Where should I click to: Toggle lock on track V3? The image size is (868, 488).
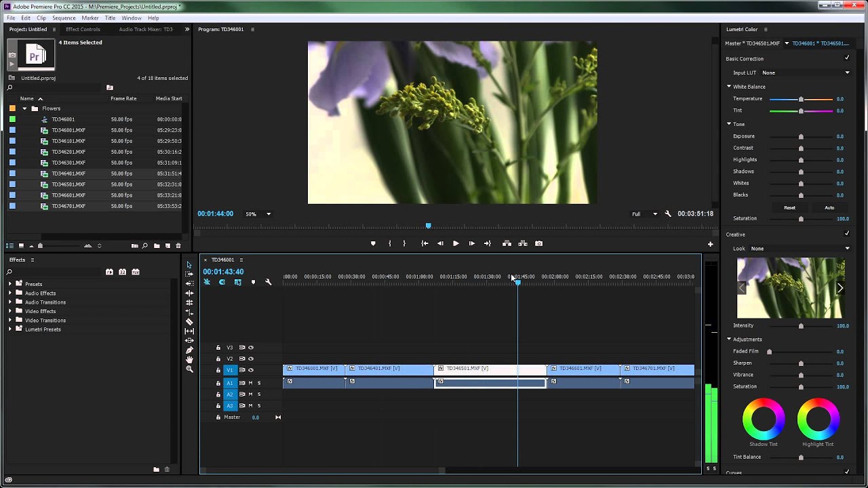pyautogui.click(x=218, y=348)
